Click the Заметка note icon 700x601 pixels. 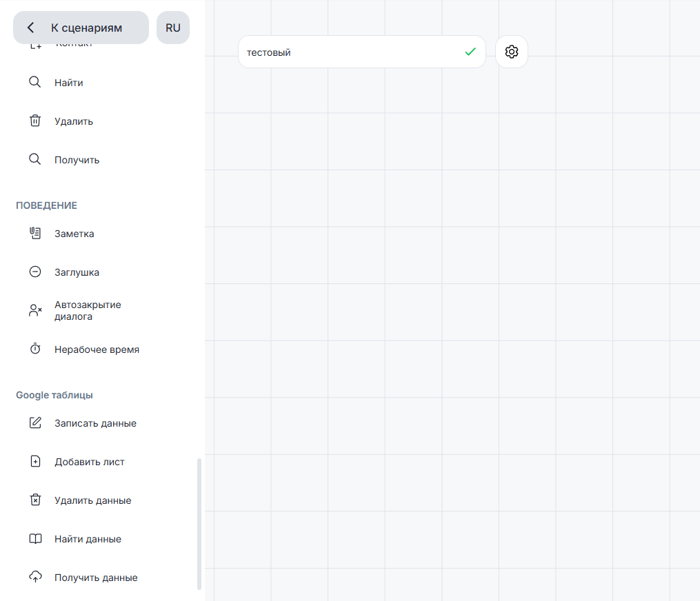pos(35,234)
